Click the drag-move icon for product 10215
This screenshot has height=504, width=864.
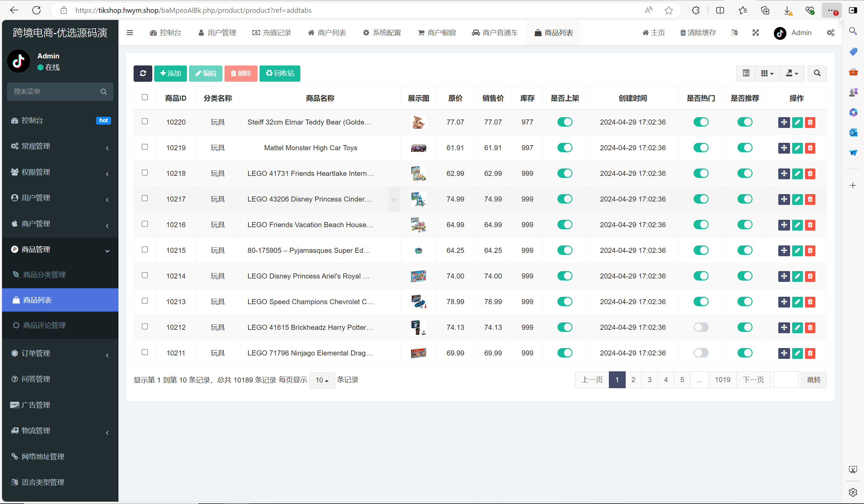pos(784,250)
